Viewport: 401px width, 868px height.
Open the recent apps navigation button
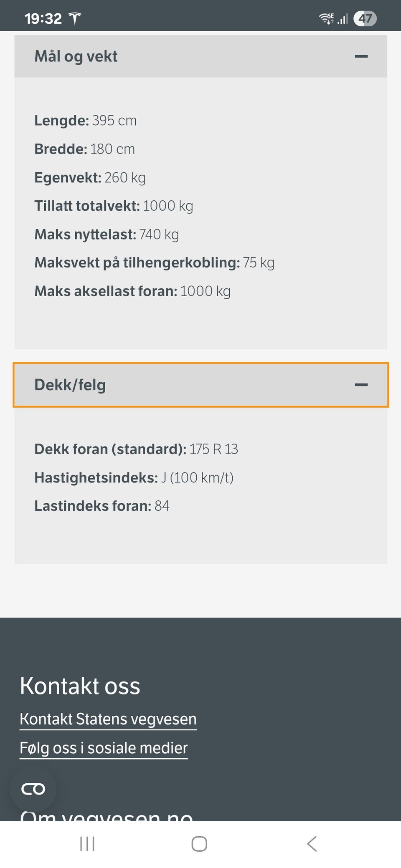point(87,844)
